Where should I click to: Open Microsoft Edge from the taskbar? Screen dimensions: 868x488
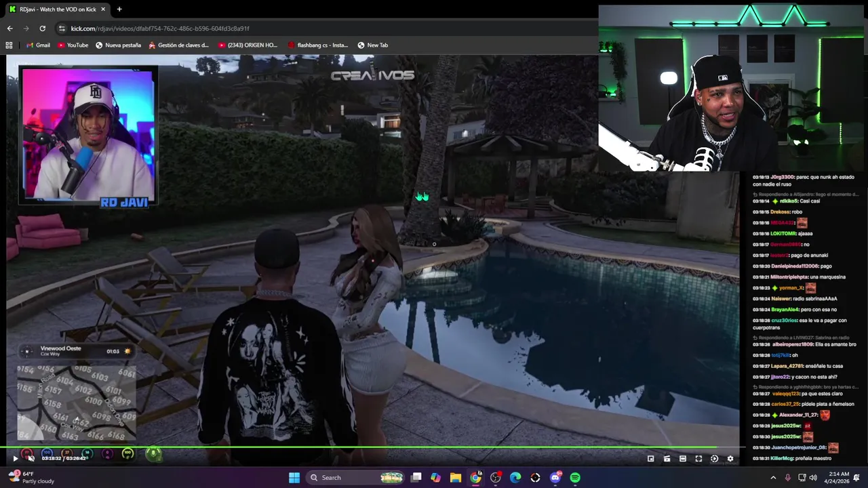point(515,478)
